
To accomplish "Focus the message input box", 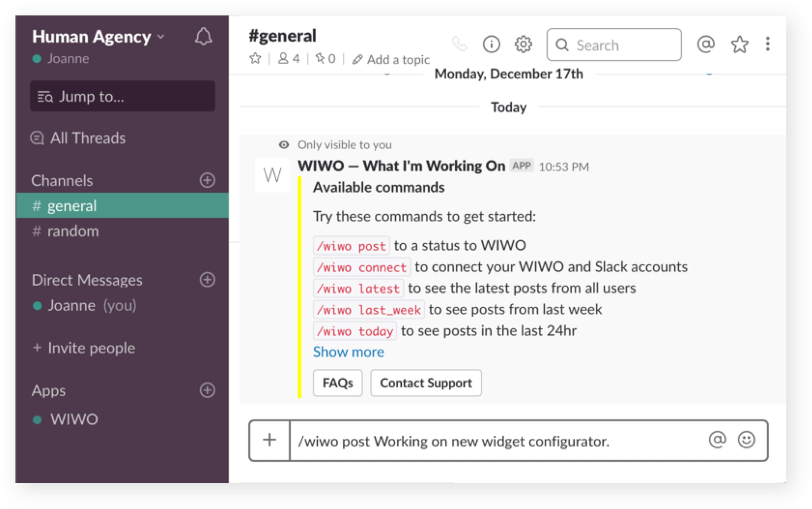I will point(497,440).
